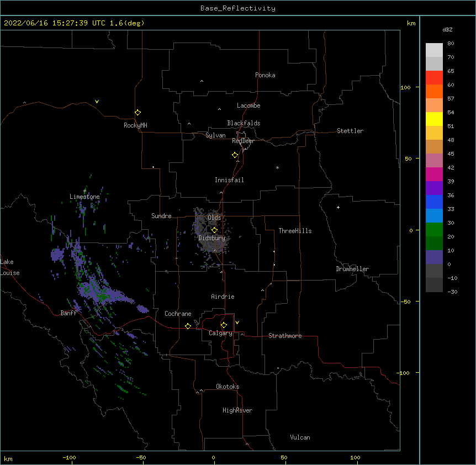Click the small purple echo west of Cochrane
476x465 pixels.
point(142,309)
